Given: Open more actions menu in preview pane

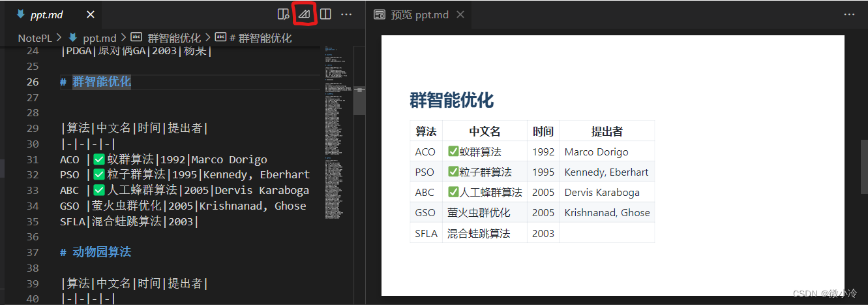Looking at the screenshot, I should 849,14.
